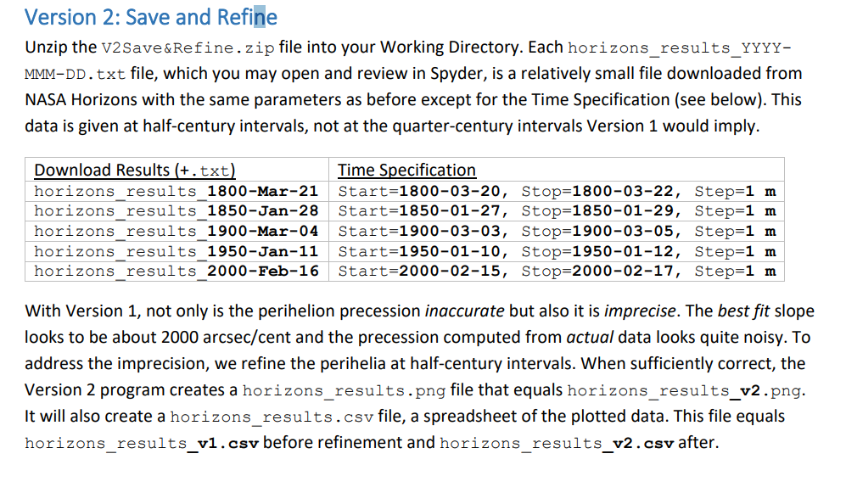
Task: Click the Start=1850-01-27 time specification cell
Action: [557, 210]
